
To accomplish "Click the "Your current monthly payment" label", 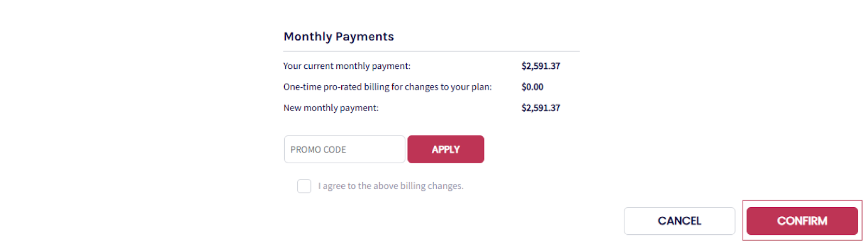I will click(x=347, y=66).
